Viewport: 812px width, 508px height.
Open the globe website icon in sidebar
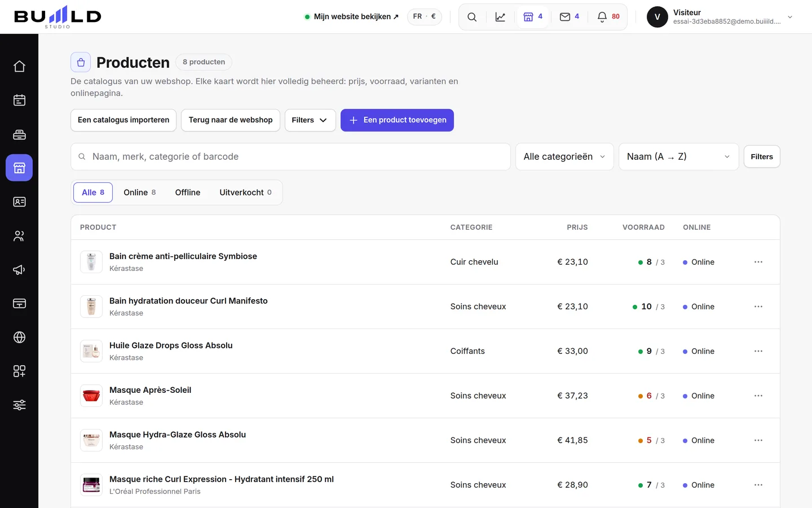coord(19,337)
